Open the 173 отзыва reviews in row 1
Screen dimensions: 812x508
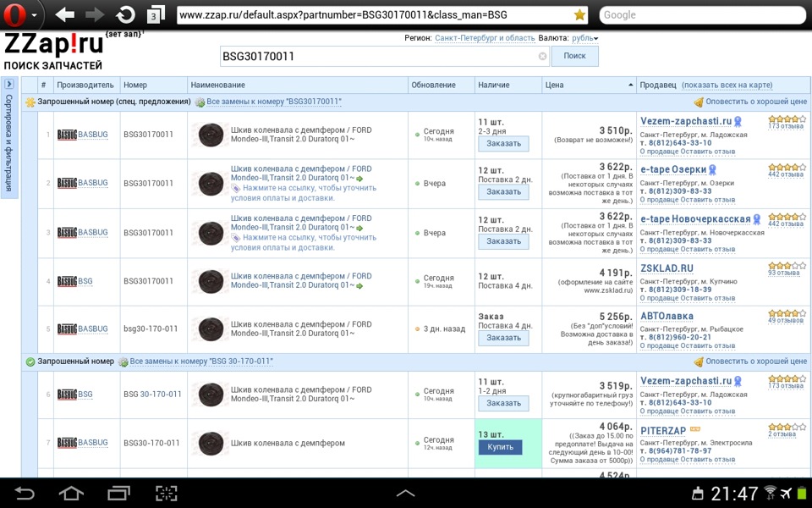click(786, 126)
